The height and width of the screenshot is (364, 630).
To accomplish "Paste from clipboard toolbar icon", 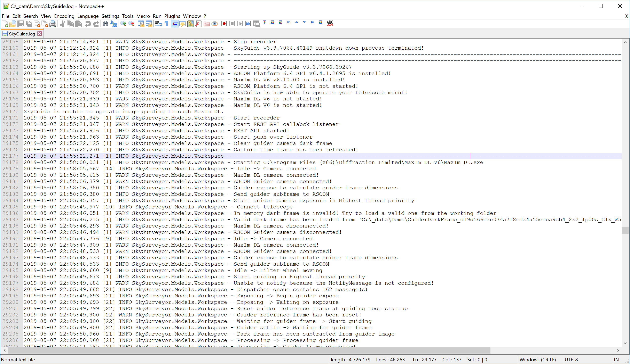I will [79, 24].
